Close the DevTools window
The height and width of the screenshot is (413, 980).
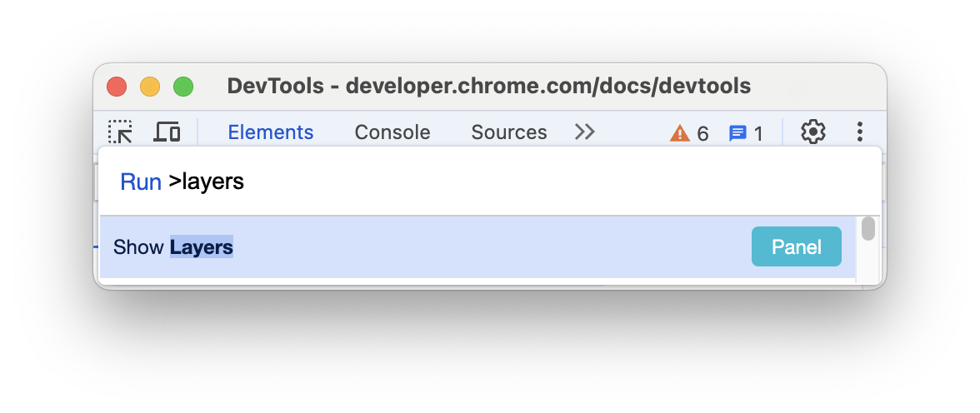(x=117, y=87)
